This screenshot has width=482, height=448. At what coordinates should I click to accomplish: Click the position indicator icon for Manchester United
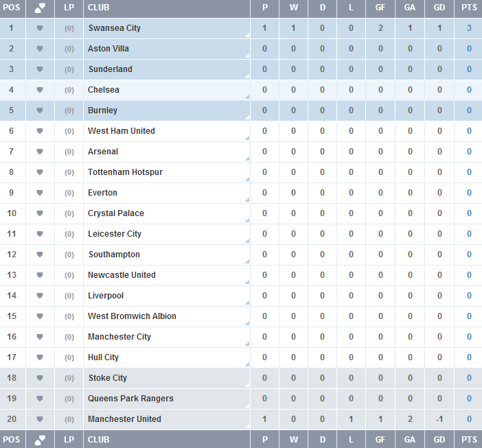[40, 419]
